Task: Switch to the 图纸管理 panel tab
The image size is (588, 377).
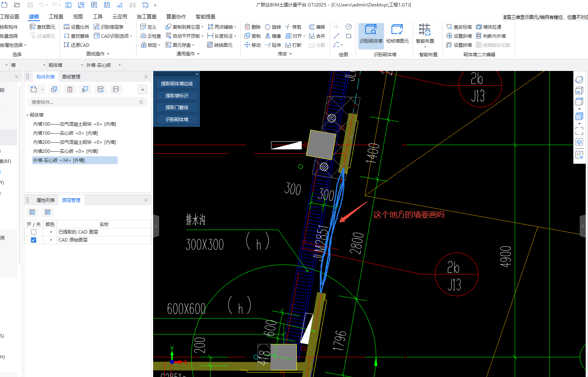Action: point(71,77)
